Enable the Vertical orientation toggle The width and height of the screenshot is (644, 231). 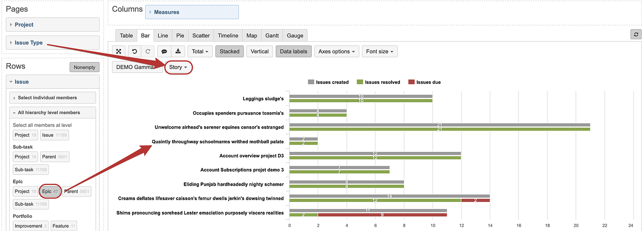260,51
